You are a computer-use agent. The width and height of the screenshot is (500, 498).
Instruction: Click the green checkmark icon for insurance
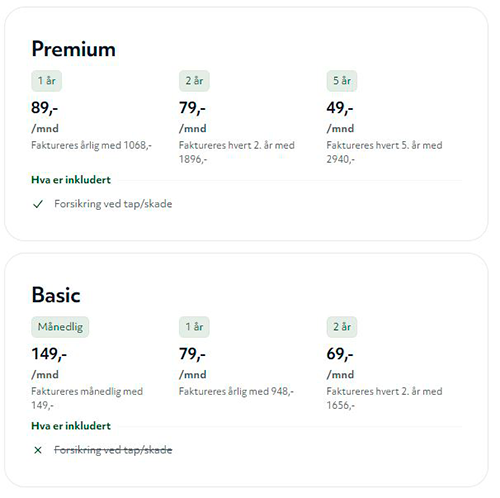pyautogui.click(x=38, y=204)
